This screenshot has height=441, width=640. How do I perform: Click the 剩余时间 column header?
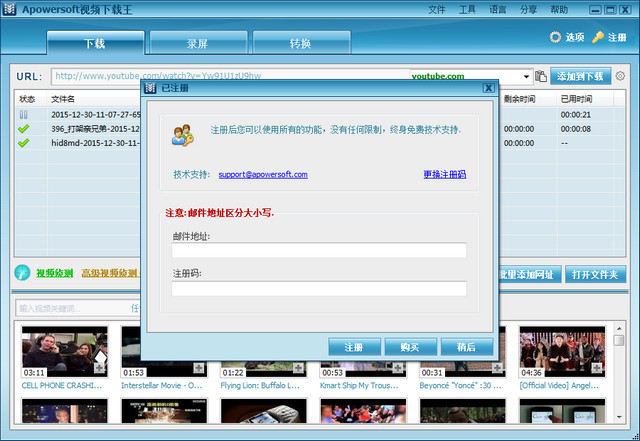(519, 99)
